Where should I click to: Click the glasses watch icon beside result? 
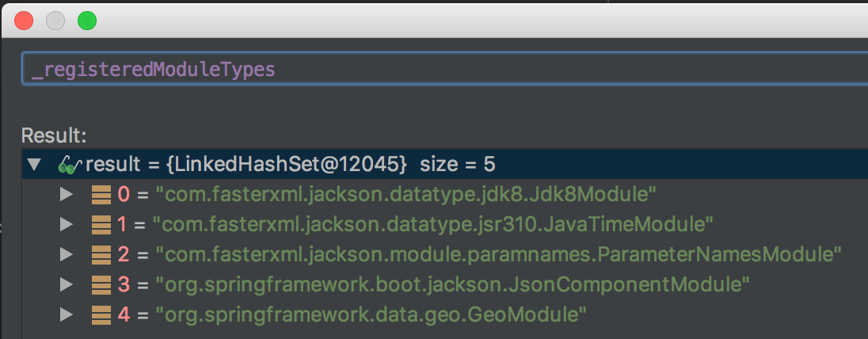click(x=70, y=165)
